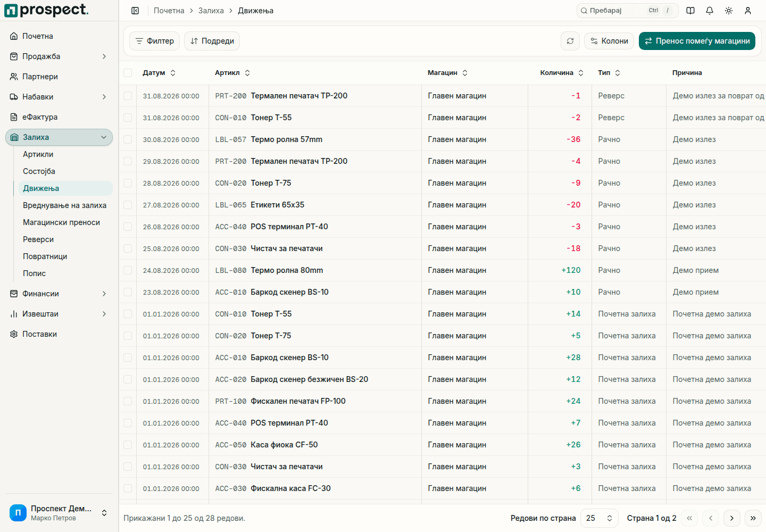
Task: Click the Залиха breadcrumb link
Action: (x=211, y=11)
